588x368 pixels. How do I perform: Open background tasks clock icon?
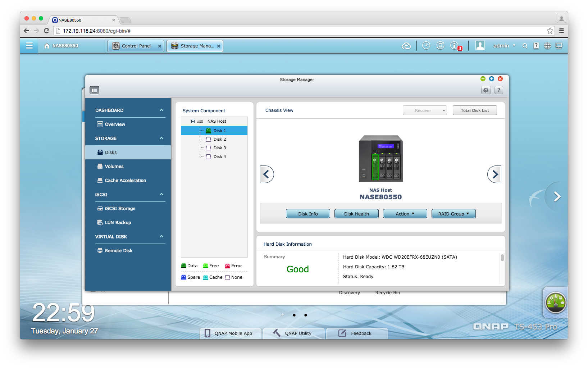pyautogui.click(x=426, y=45)
